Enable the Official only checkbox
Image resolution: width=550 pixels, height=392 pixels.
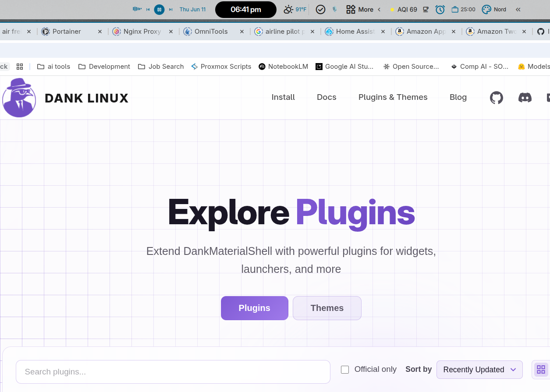click(345, 370)
